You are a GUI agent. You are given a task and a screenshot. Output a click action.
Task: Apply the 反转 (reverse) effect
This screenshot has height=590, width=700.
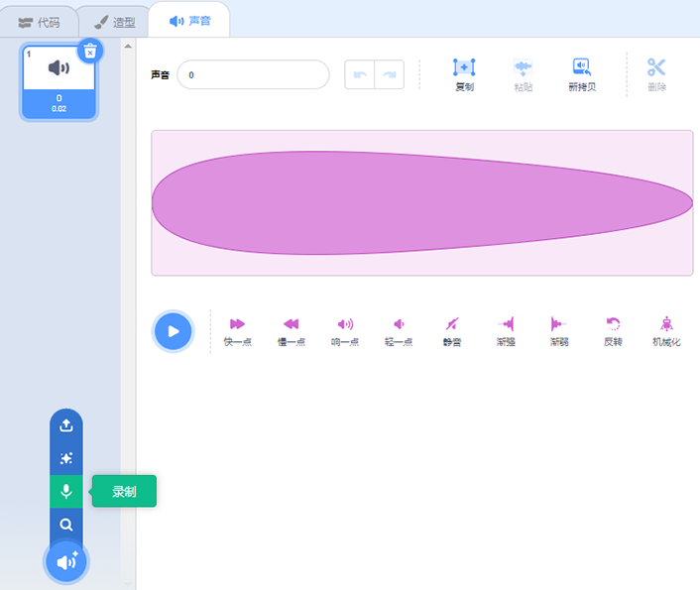tap(613, 324)
